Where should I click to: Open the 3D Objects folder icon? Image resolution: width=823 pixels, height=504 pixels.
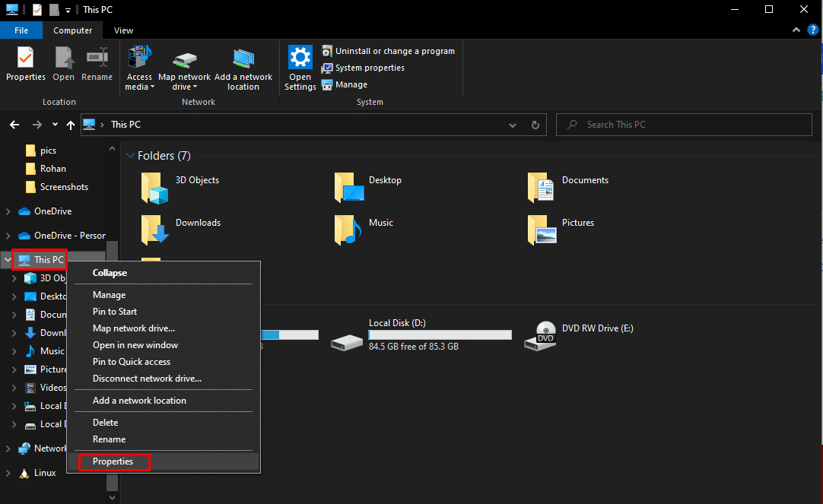(155, 188)
